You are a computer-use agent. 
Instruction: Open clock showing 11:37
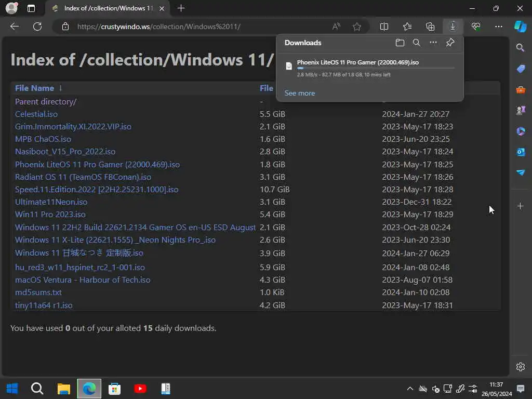[x=496, y=389]
